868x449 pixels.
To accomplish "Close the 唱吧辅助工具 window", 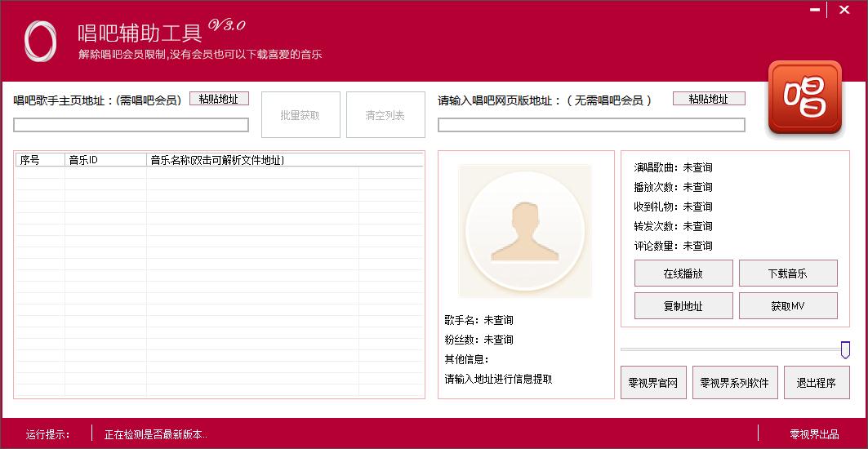I will (844, 11).
